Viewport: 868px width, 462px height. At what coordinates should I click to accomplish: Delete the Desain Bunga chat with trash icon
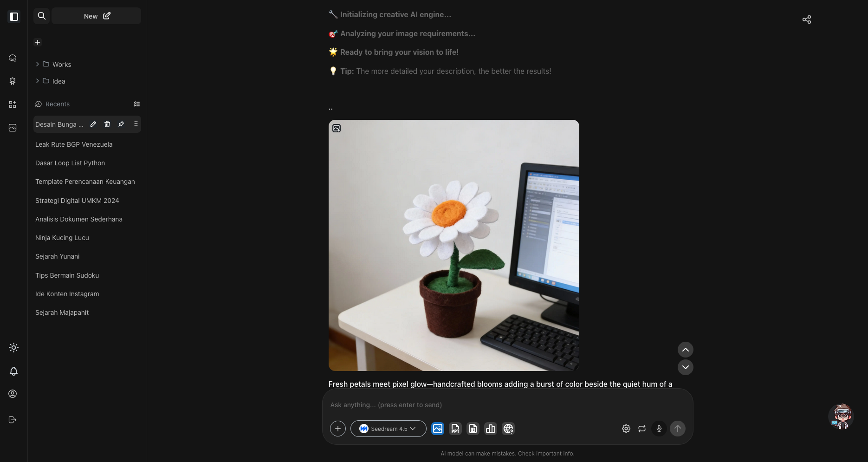[107, 124]
